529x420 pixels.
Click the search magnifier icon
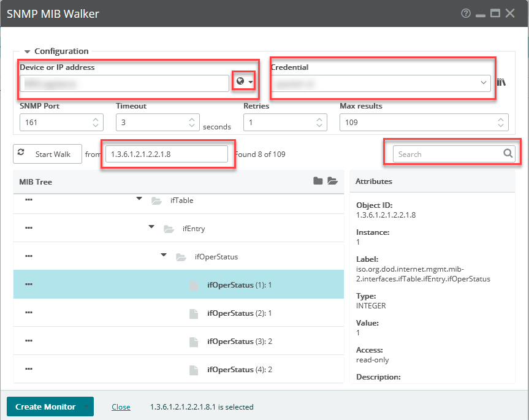pyautogui.click(x=507, y=153)
